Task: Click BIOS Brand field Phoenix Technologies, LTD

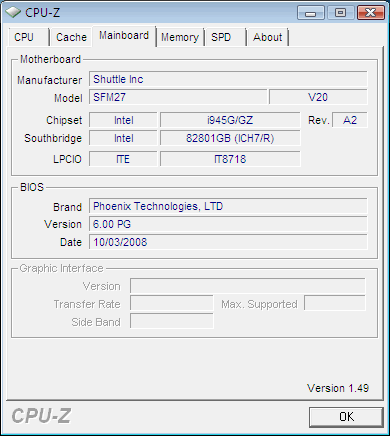Action: click(228, 206)
